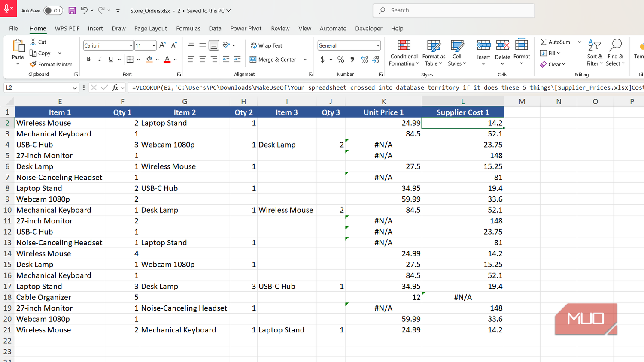Toggle align left
The height and width of the screenshot is (362, 644).
tap(191, 59)
